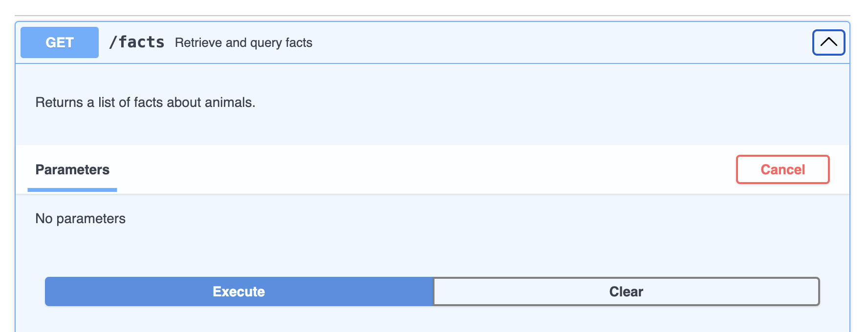Run the request with Execute
The image size is (868, 332).
(x=239, y=291)
